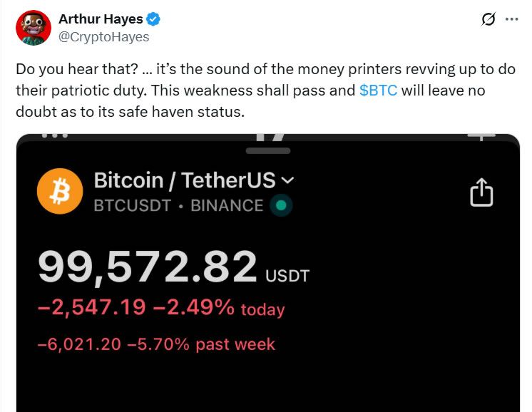Click the blue verified badge
Image resolution: width=532 pixels, height=412 pixels.
click(153, 19)
